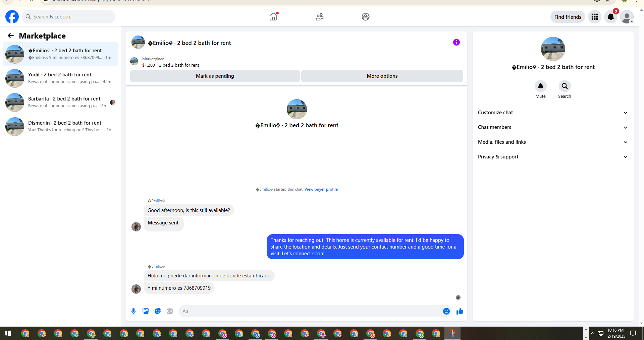
Task: Expand Chat members section
Action: click(553, 127)
